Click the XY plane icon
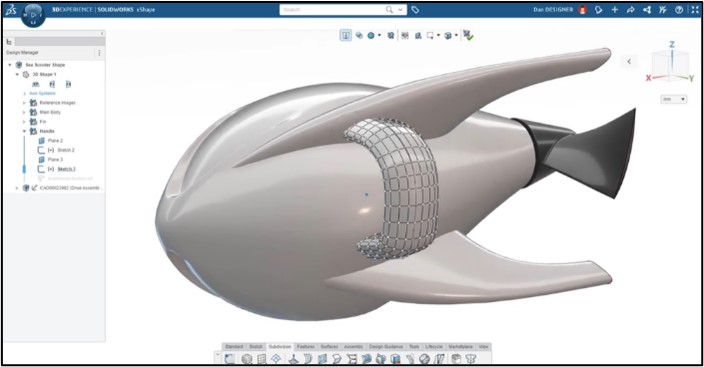The image size is (704, 367). coord(36,84)
